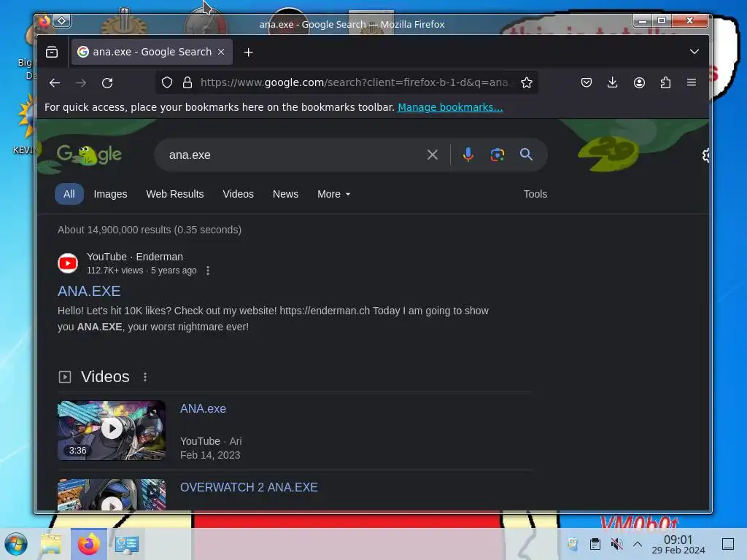Viewport: 747px width, 560px height.
Task: Click the YouTube · Enderman source label
Action: [x=135, y=257]
